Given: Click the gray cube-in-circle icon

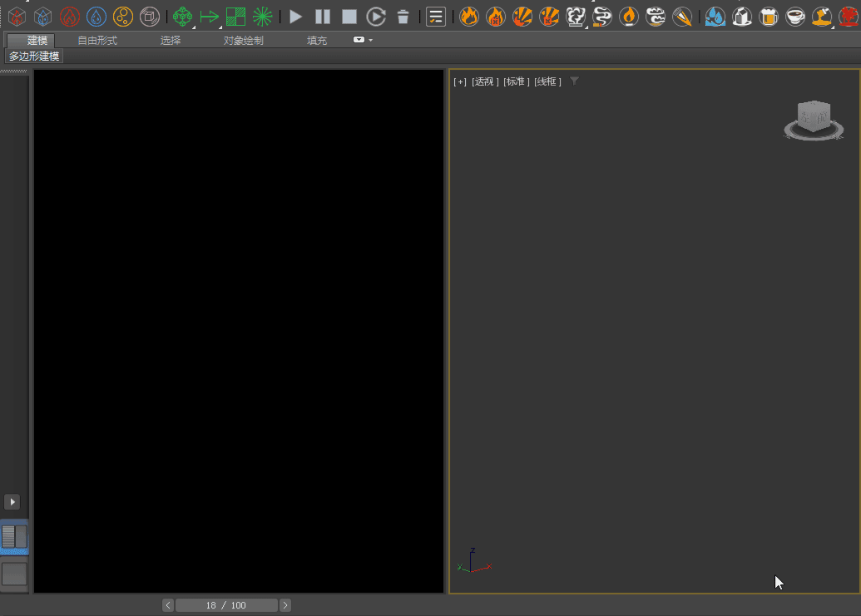Looking at the screenshot, I should click(x=150, y=17).
